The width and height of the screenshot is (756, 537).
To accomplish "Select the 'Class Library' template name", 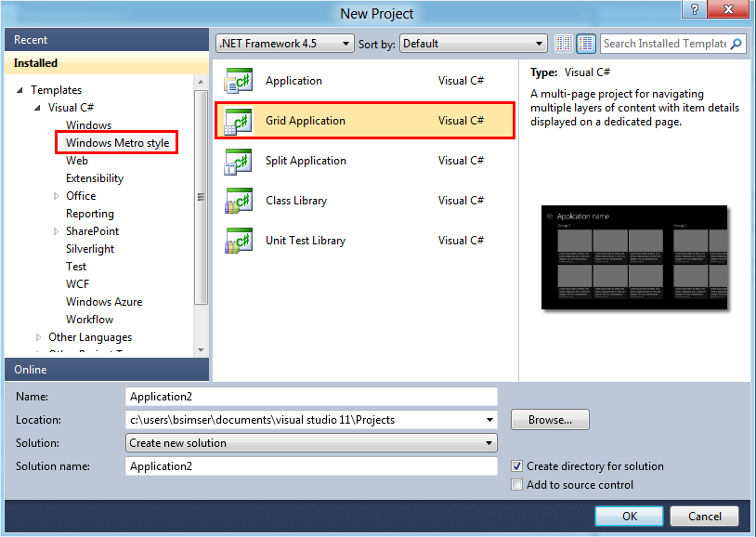I will point(296,201).
